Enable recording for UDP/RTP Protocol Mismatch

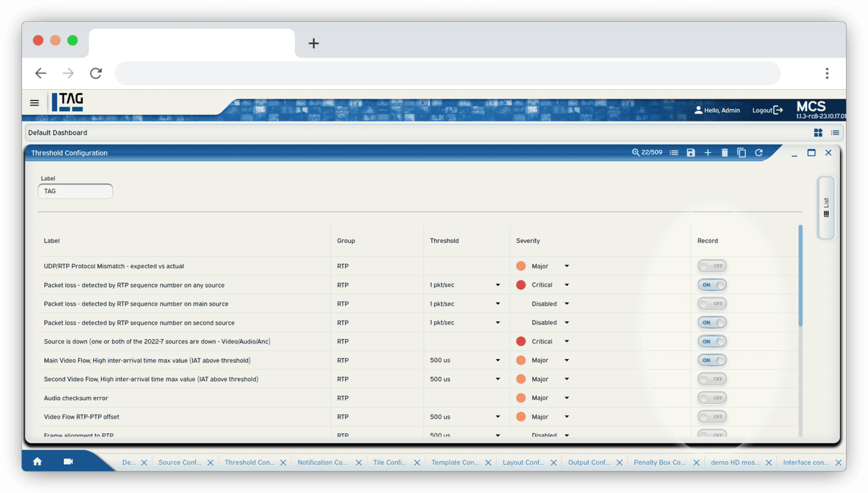(x=711, y=265)
